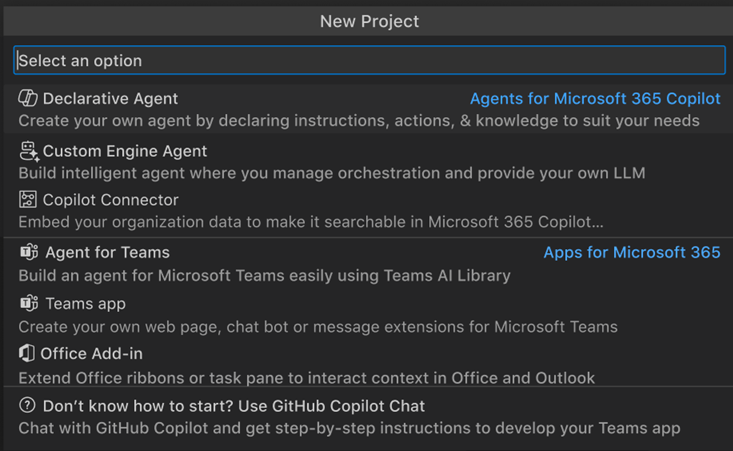Select Custom Engine Agent project type
Viewport: 733px width, 451px height.
(125, 151)
